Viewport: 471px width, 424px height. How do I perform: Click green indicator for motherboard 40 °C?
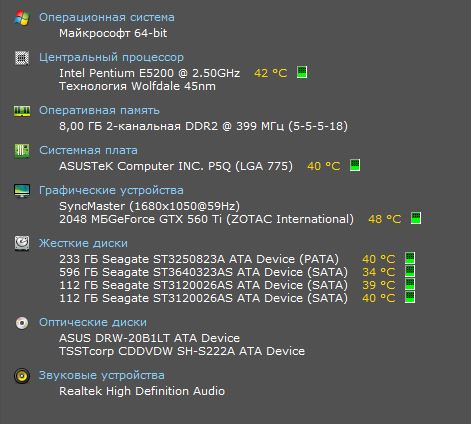[x=355, y=165]
